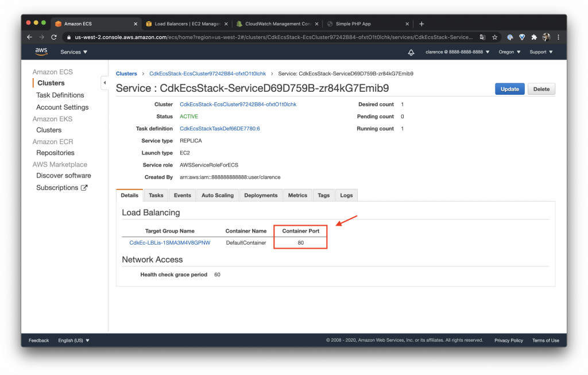588x375 pixels.
Task: Open the Support dropdown menu
Action: [541, 52]
